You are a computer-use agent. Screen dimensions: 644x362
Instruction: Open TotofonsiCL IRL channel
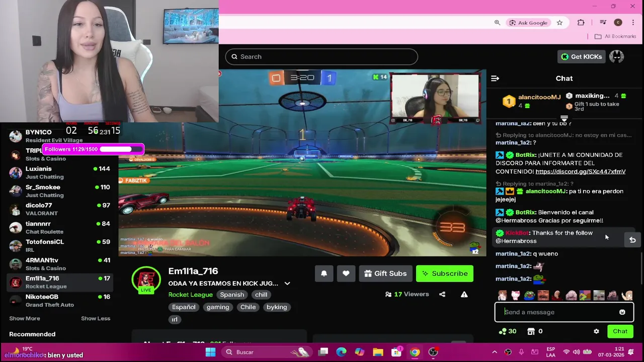[x=60, y=245]
